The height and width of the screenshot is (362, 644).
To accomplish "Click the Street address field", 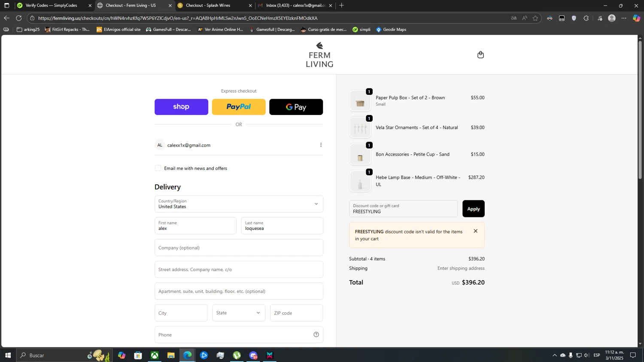I will click(239, 269).
